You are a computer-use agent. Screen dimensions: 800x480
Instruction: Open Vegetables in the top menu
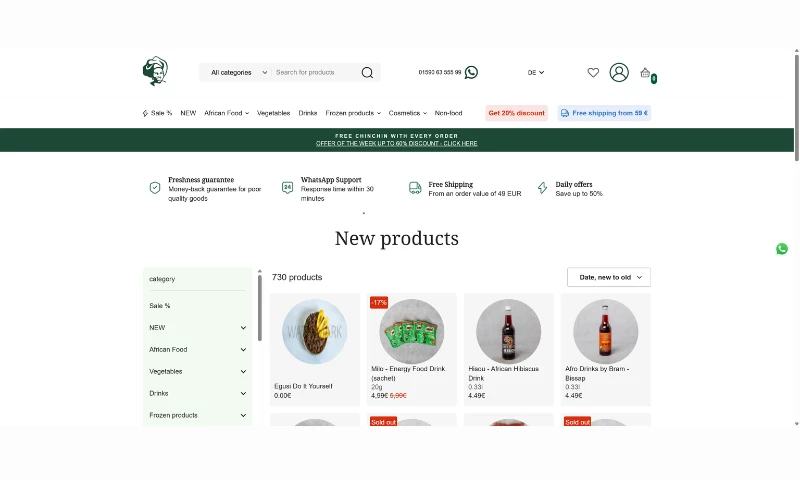pyautogui.click(x=273, y=113)
